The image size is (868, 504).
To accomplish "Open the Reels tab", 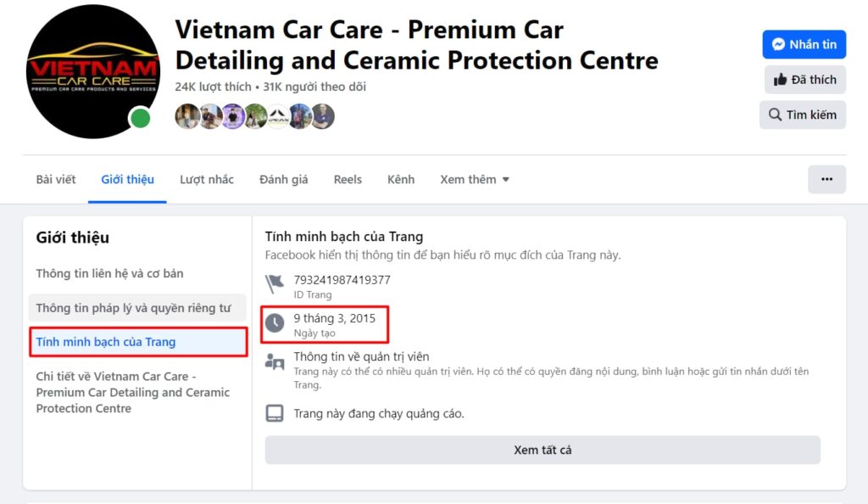I will coord(348,179).
